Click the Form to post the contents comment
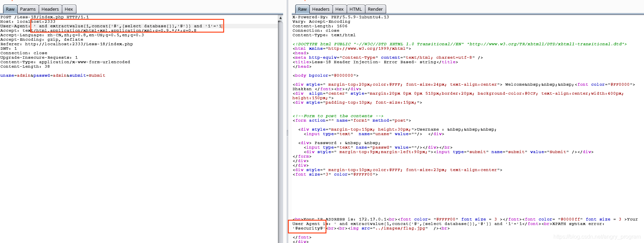644x243 pixels. pos(338,116)
